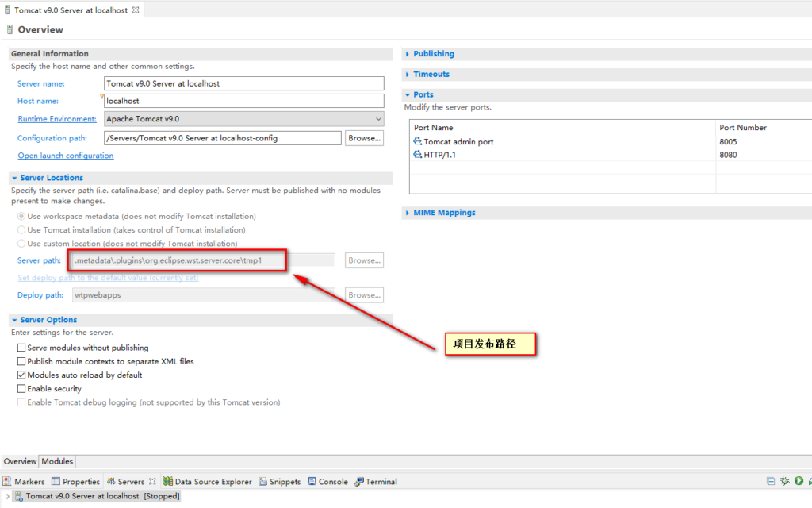Uncheck Modules auto reload by default

(21, 375)
